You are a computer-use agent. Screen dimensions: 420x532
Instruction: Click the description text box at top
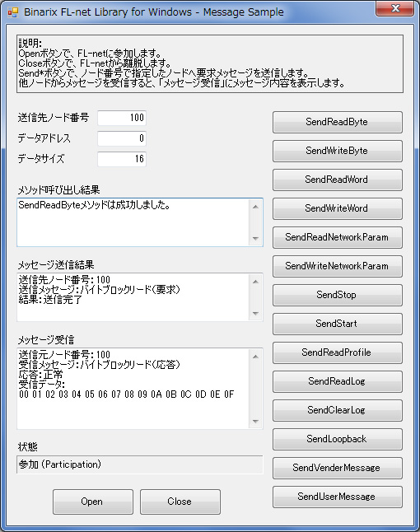click(x=210, y=63)
